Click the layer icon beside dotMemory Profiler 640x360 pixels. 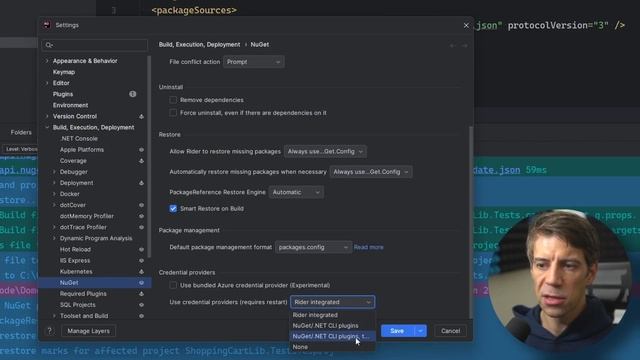[141, 216]
